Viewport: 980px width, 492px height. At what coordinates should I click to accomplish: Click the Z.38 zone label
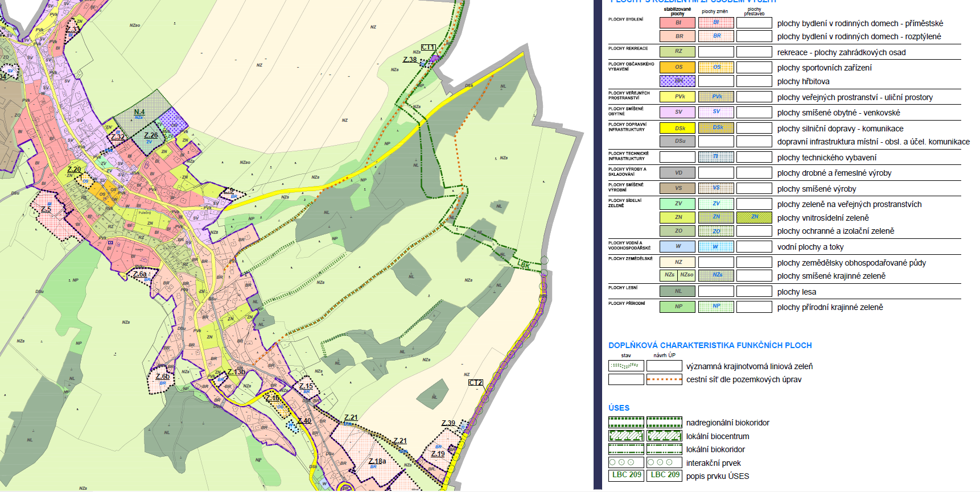point(410,60)
